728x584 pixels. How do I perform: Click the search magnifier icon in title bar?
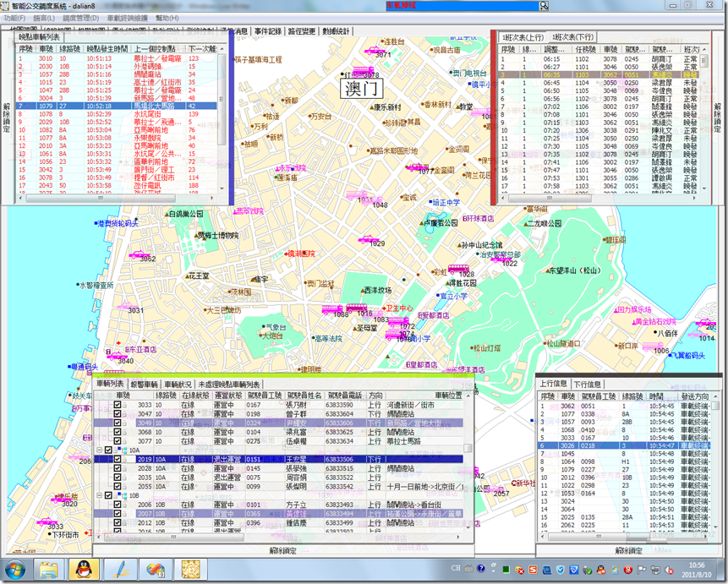(x=544, y=6)
